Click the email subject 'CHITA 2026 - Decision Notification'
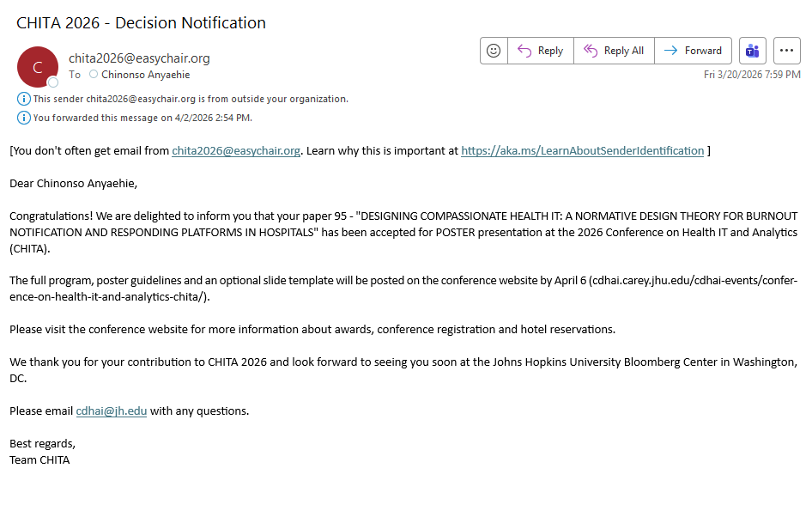 click(142, 23)
